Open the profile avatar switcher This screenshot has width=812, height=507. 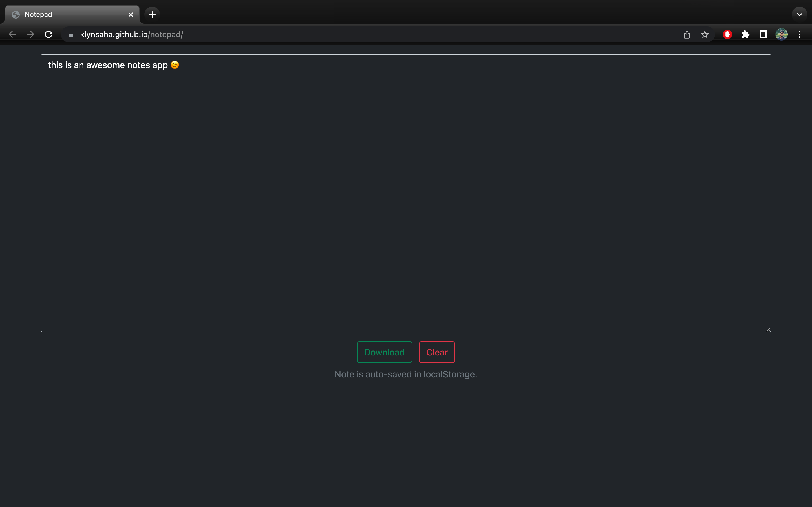pos(782,34)
